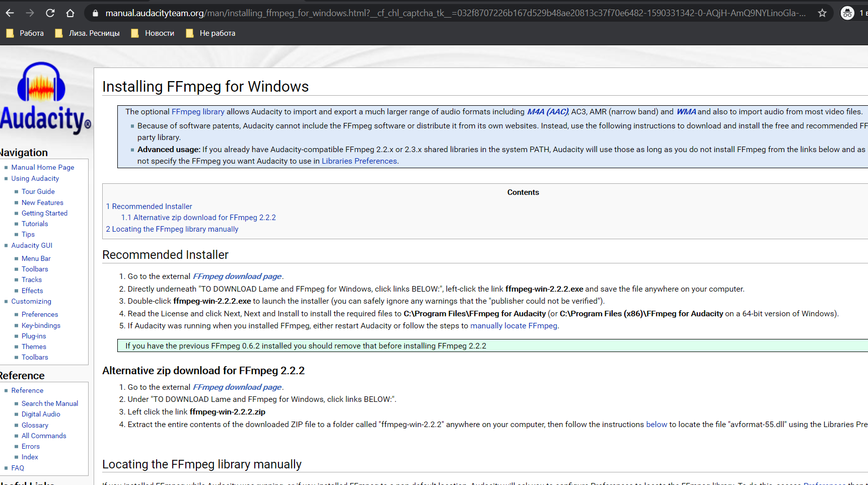Bookmark this page with star icon
This screenshot has height=485, width=868.
(822, 13)
